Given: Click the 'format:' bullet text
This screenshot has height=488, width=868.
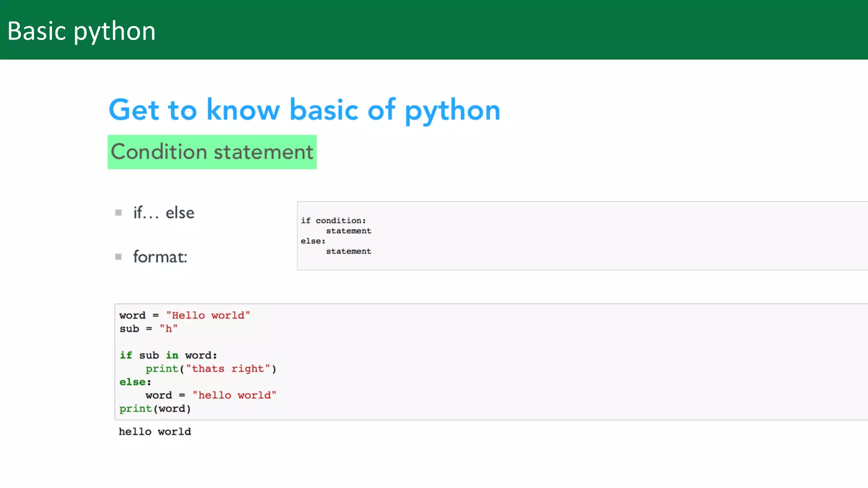Looking at the screenshot, I should pos(160,257).
